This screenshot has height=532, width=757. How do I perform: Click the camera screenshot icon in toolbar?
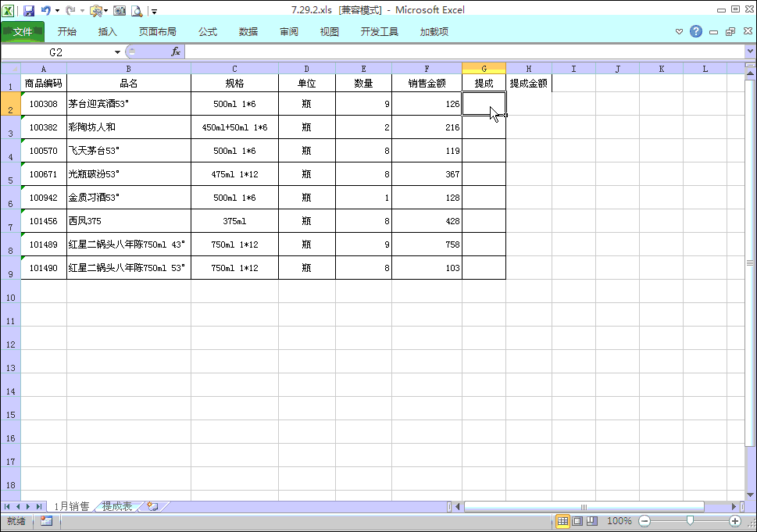[x=120, y=11]
